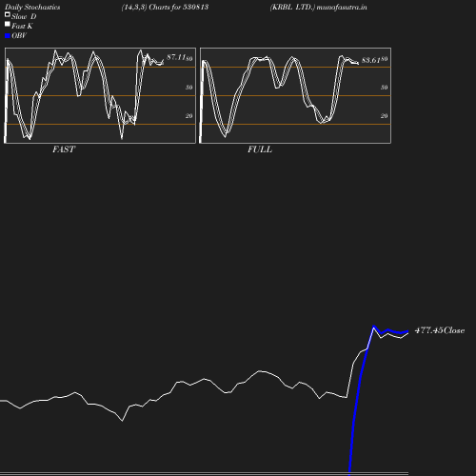Click the 50 level label in FULL chart
The image size is (476, 476).
[x=385, y=88]
